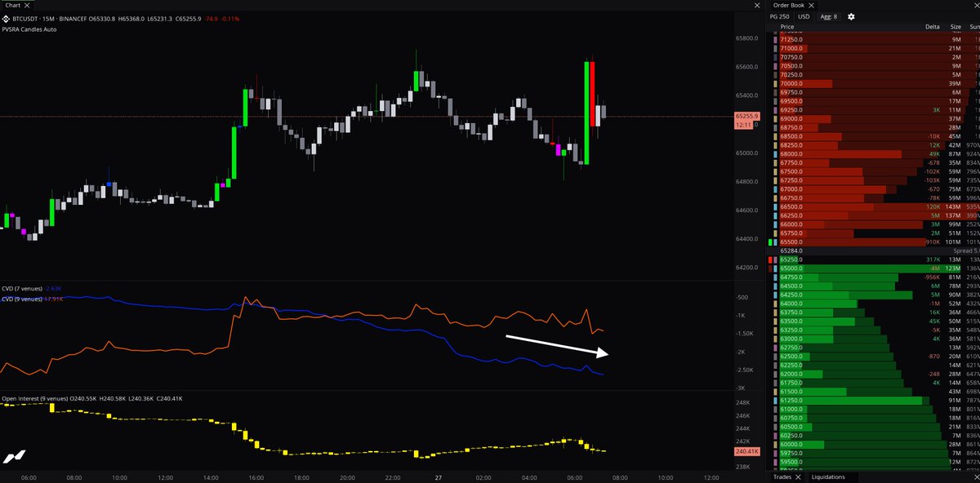Click the -956K delta in 64750.0 row
Screen dimensions: 980x483
pos(930,277)
